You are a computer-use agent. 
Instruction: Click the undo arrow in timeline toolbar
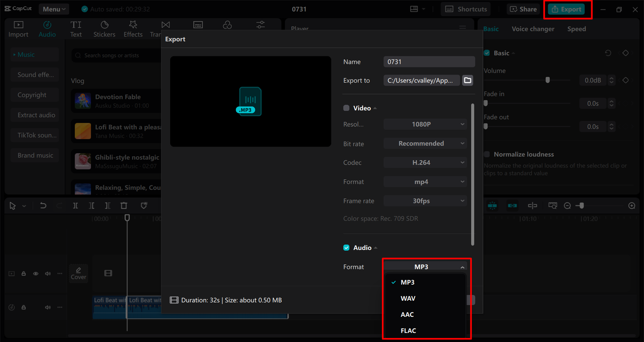43,206
